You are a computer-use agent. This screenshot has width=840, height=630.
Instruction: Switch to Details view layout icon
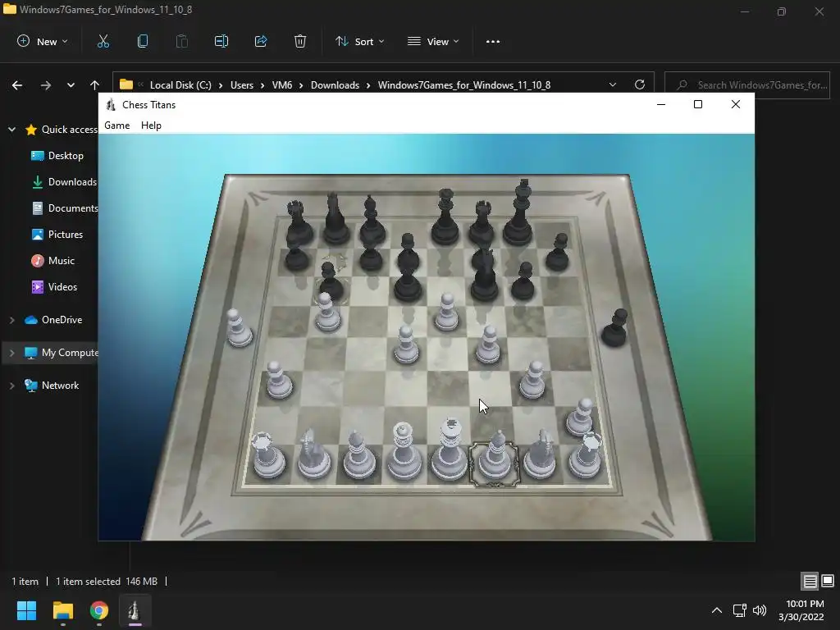[x=810, y=581]
